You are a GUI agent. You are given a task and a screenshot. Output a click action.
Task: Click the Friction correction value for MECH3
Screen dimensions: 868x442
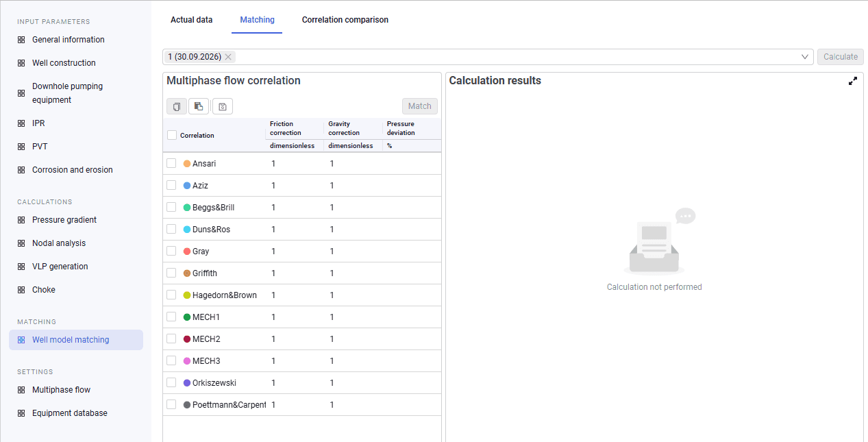273,361
